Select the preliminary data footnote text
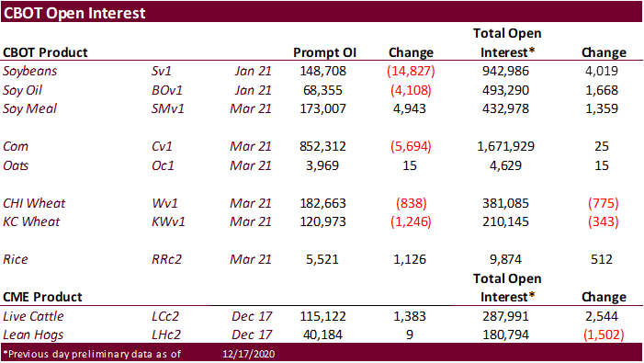644x363 pixels. tap(92, 354)
